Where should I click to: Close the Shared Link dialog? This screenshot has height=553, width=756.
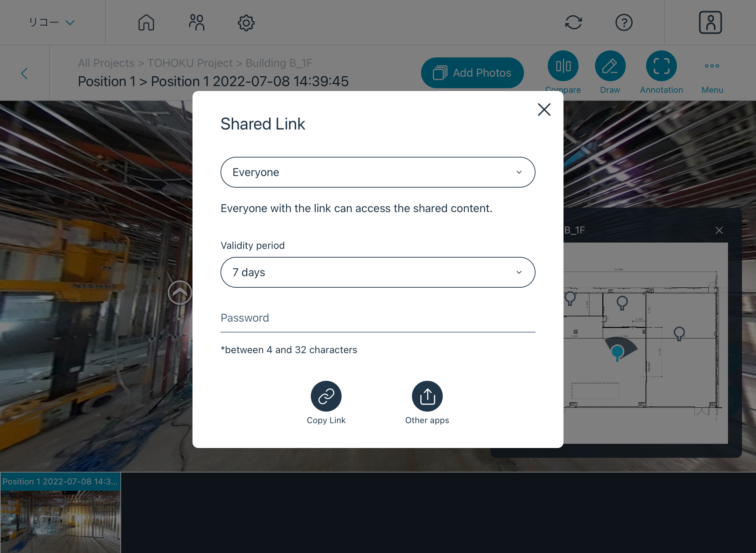click(544, 110)
